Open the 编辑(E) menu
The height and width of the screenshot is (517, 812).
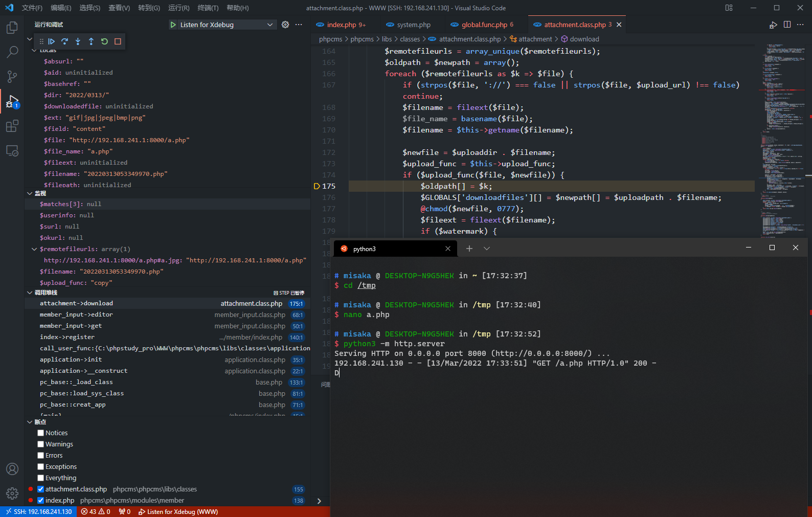pyautogui.click(x=61, y=8)
